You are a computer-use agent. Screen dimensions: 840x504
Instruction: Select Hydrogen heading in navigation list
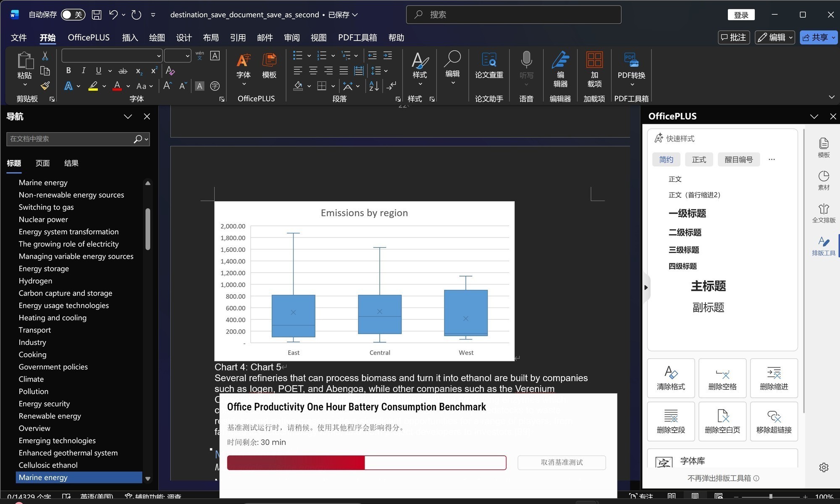(35, 281)
